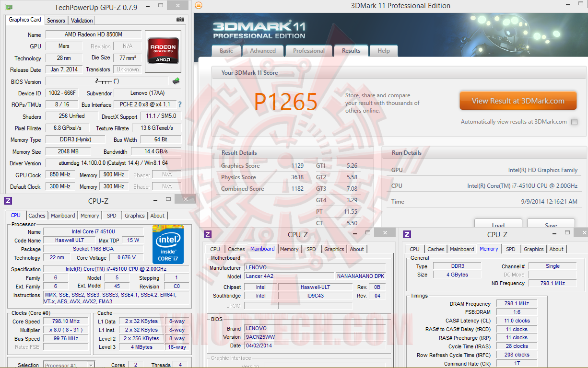Click the Combined Score value 1182
Image resolution: width=588 pixels, height=368 pixels.
tap(297, 189)
